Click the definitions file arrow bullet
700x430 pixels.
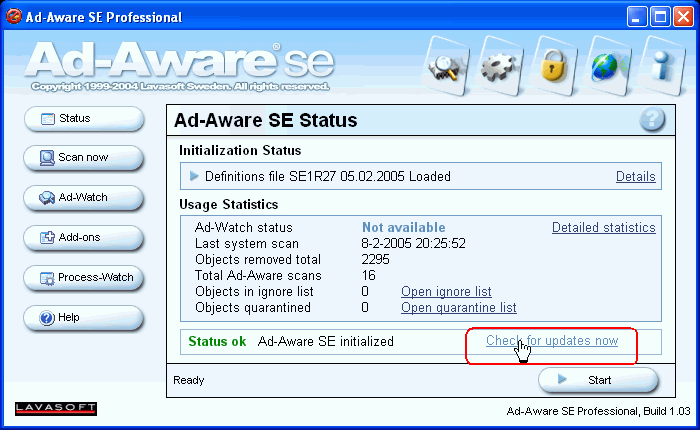point(194,176)
